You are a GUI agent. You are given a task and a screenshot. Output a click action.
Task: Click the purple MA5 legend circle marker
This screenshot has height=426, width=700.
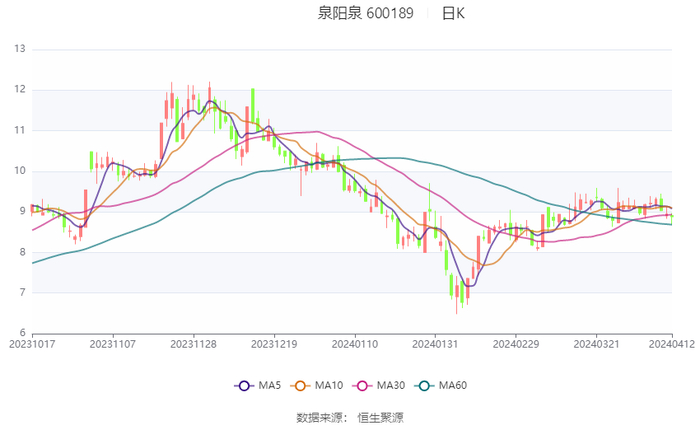(x=243, y=386)
